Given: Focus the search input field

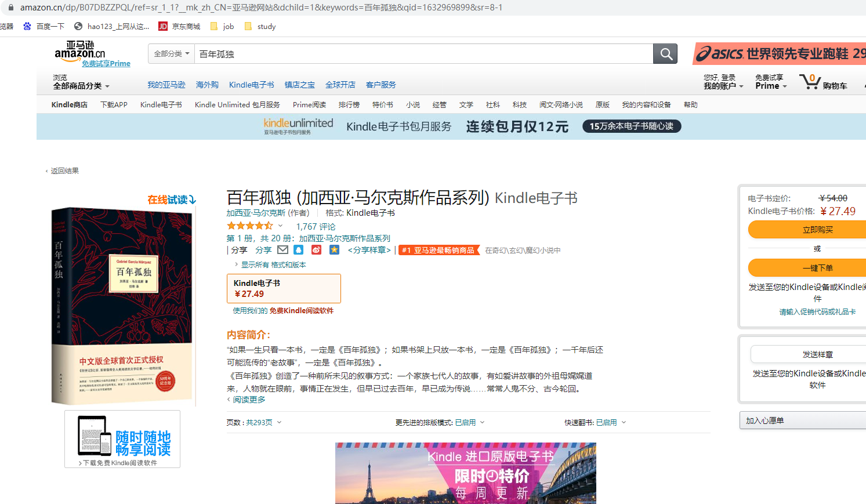Looking at the screenshot, I should point(424,54).
